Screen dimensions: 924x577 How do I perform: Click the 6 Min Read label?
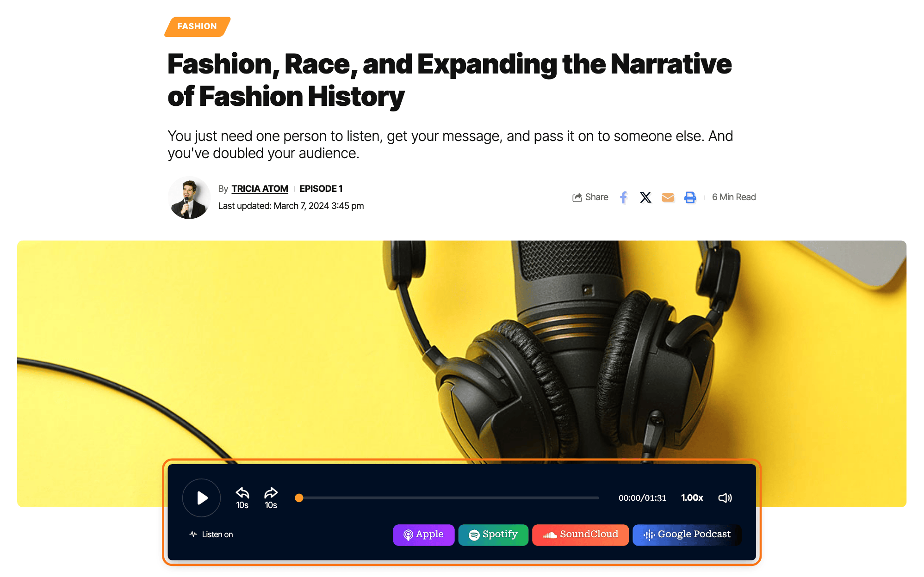point(734,197)
